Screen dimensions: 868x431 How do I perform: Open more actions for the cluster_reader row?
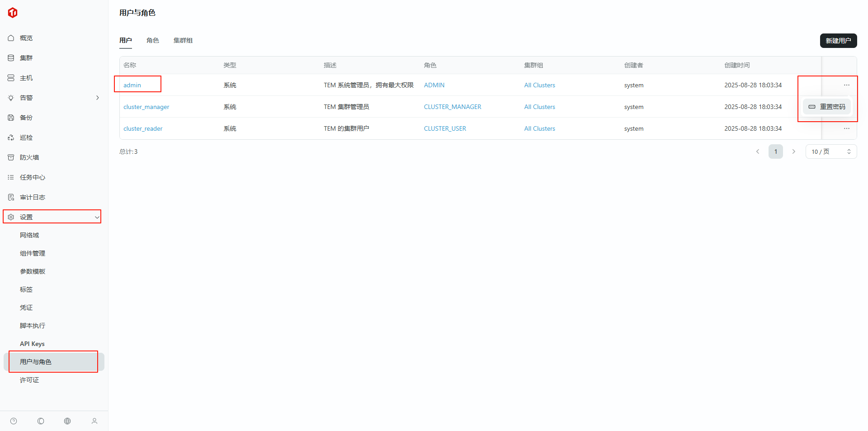pyautogui.click(x=847, y=128)
